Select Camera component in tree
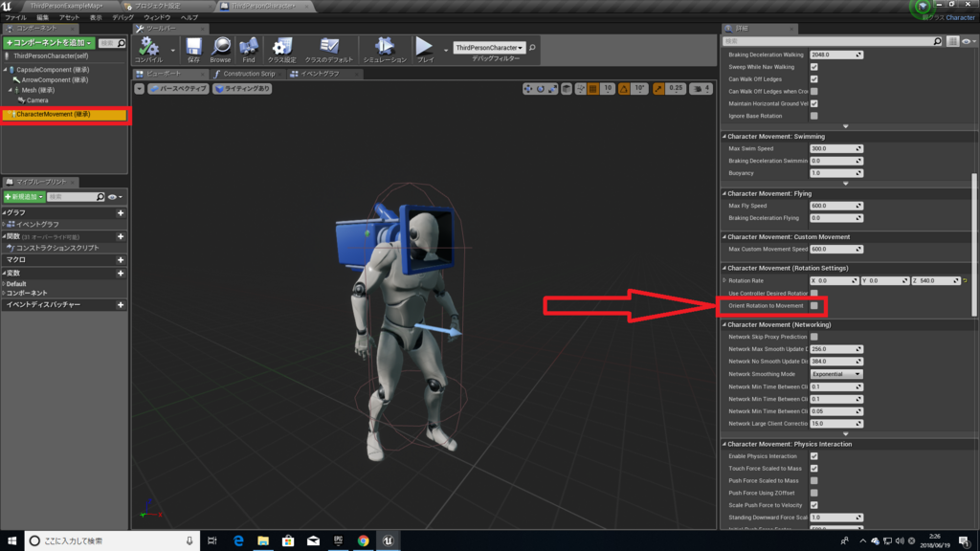The image size is (980, 551). pyautogui.click(x=37, y=99)
